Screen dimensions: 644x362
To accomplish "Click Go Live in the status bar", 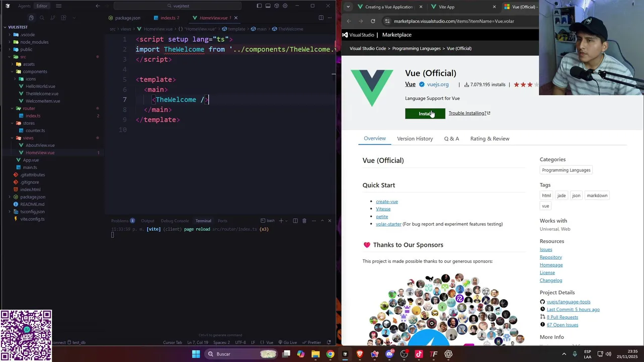I will (x=287, y=342).
